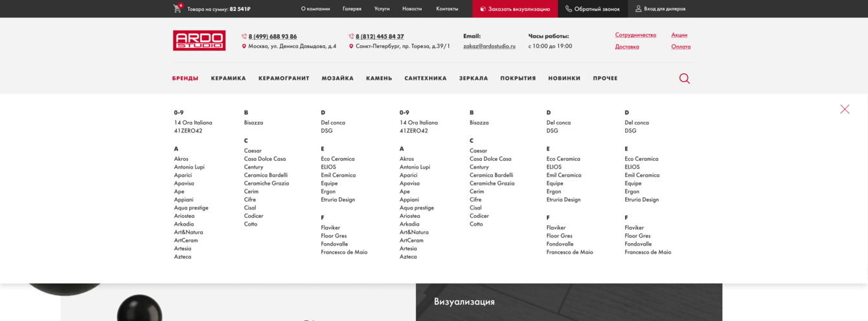Open the Сантехника category
The width and height of the screenshot is (868, 321).
426,78
